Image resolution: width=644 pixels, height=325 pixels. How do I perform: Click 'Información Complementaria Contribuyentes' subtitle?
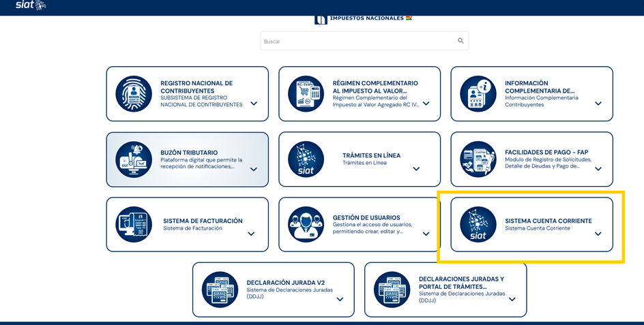click(541, 102)
